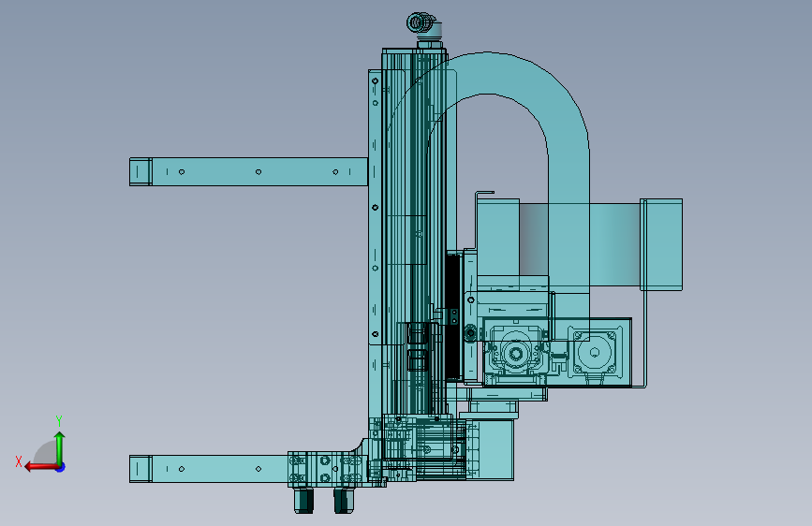Viewport: 812px width, 526px height.
Task: Select the round gearbox output face
Action: click(x=515, y=354)
